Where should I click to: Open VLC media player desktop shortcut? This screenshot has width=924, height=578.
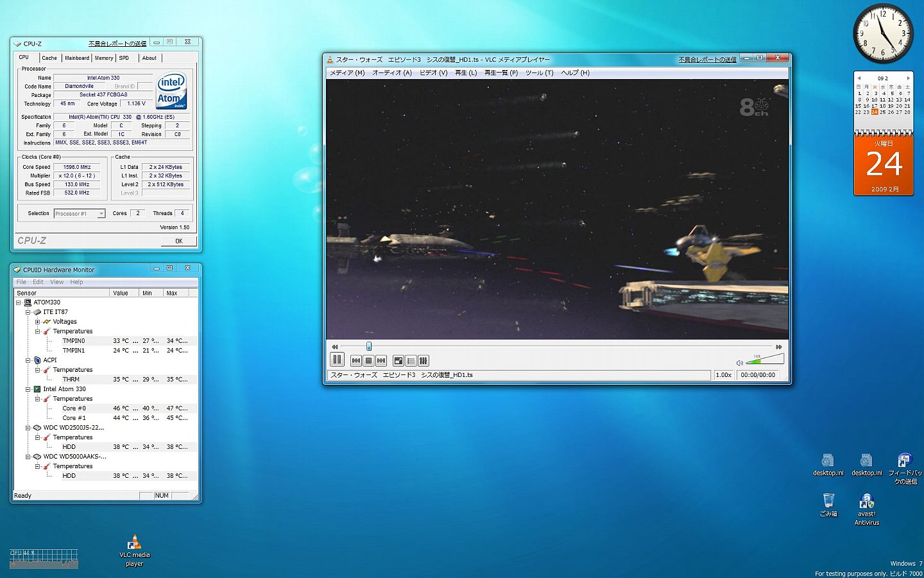[x=135, y=550]
